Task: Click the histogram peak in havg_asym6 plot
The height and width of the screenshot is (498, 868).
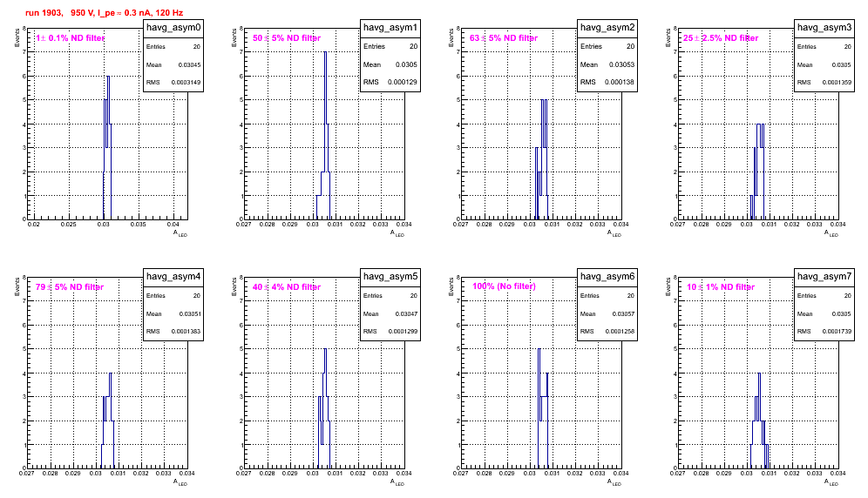Action: pyautogui.click(x=539, y=349)
